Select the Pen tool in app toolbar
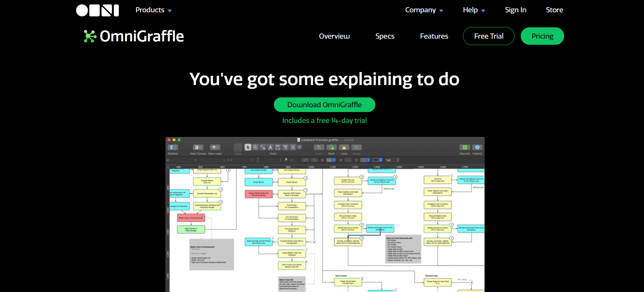 click(278, 147)
